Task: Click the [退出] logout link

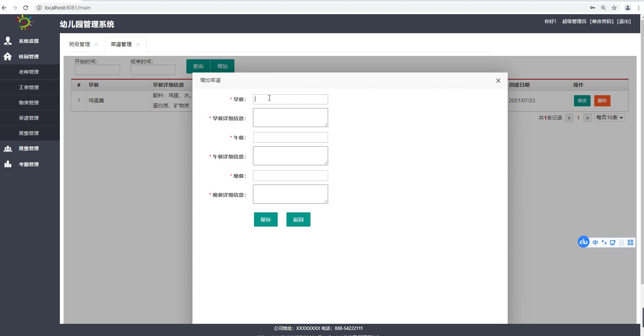Action: tap(624, 21)
